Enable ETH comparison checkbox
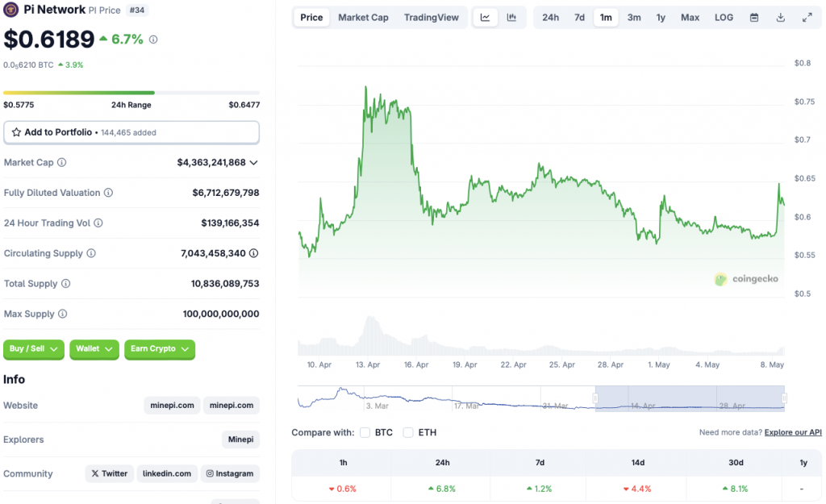 (407, 432)
